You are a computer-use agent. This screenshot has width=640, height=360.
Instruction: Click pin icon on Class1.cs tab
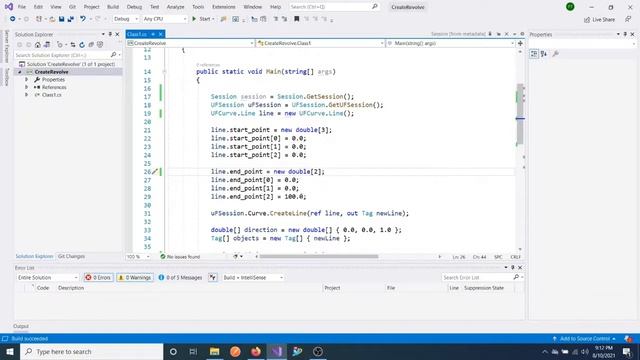pyautogui.click(x=153, y=34)
